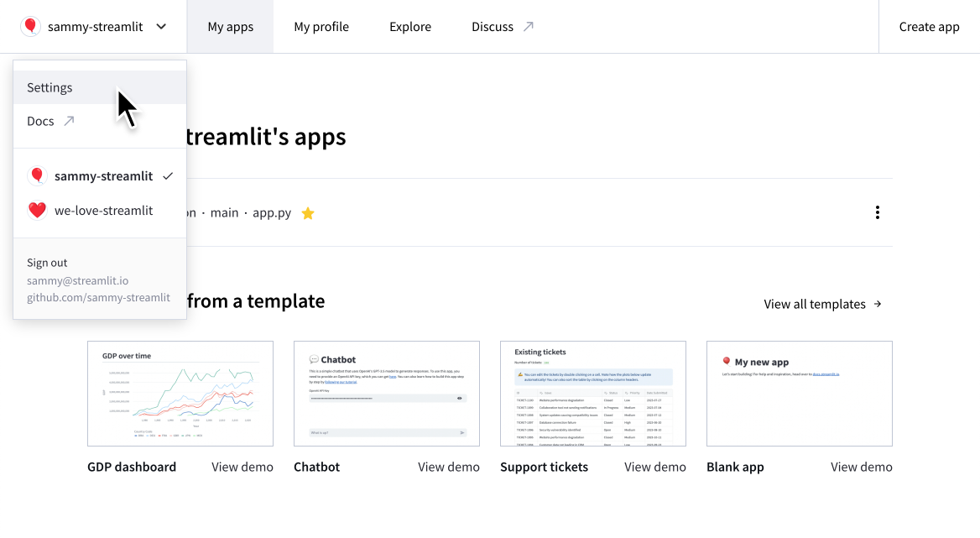This screenshot has width=980, height=538.
Task: Open the Explore tab
Action: pos(409,26)
